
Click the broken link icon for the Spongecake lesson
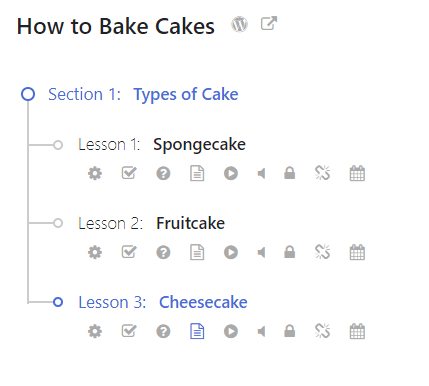click(323, 173)
